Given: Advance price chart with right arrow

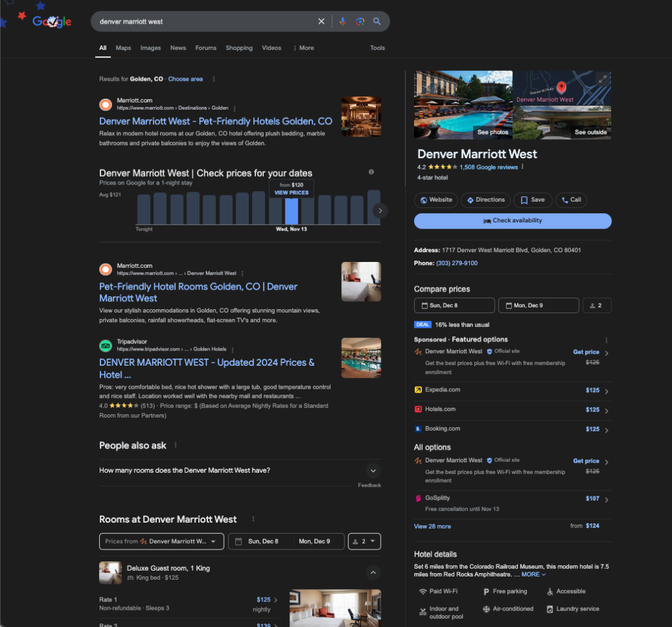Looking at the screenshot, I should (x=380, y=211).
